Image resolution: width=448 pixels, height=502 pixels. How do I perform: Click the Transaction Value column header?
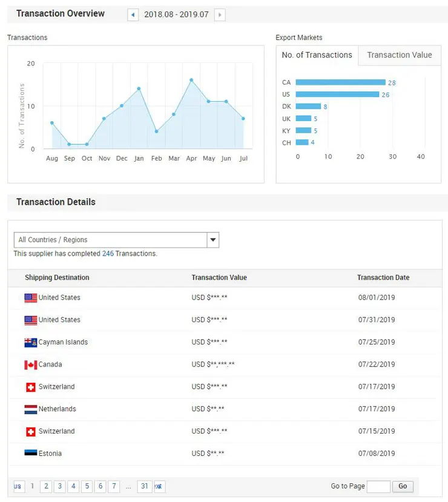[x=219, y=277]
